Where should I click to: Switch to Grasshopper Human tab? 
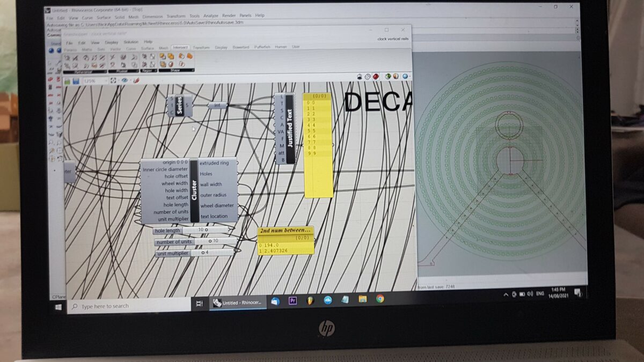(x=281, y=47)
